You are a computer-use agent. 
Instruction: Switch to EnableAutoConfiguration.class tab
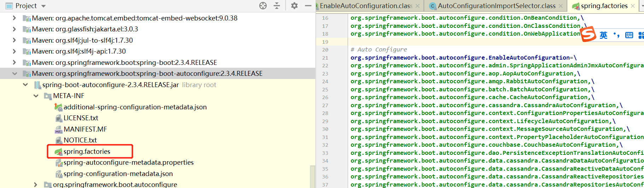366,6
